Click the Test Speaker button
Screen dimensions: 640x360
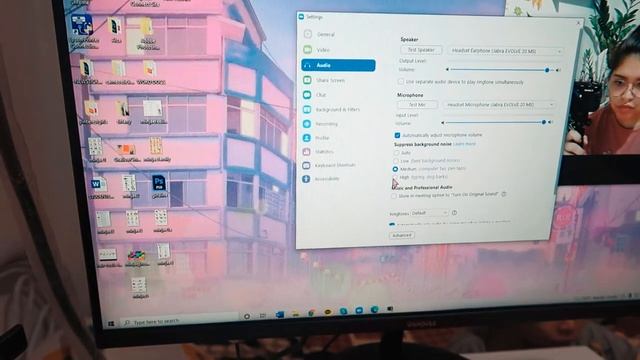click(421, 50)
